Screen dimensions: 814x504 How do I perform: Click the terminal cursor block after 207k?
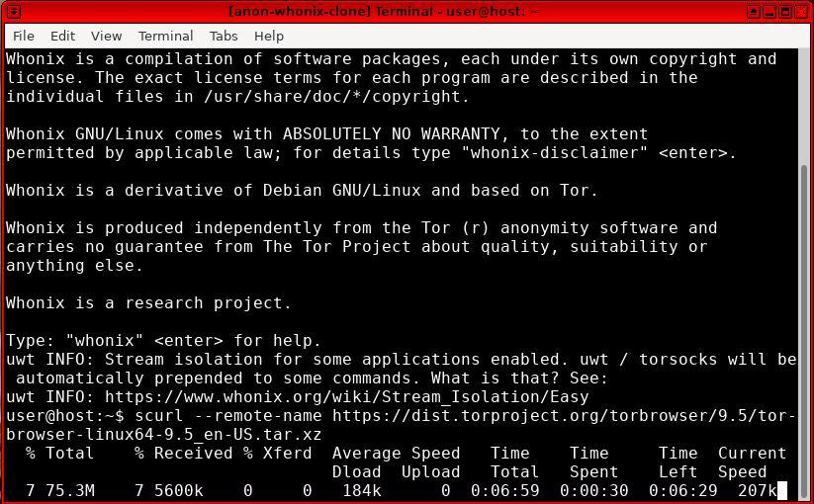tap(781, 491)
